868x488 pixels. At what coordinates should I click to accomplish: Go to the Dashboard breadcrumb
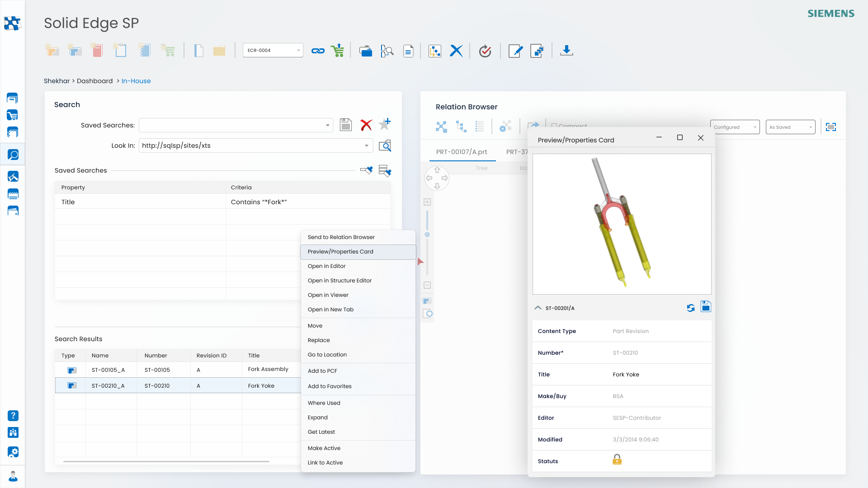tap(94, 81)
